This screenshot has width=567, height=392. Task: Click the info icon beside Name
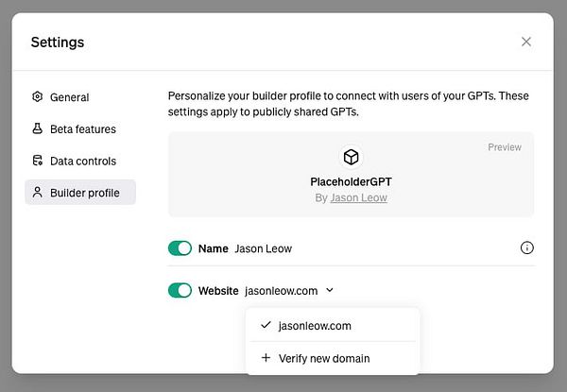coord(527,248)
